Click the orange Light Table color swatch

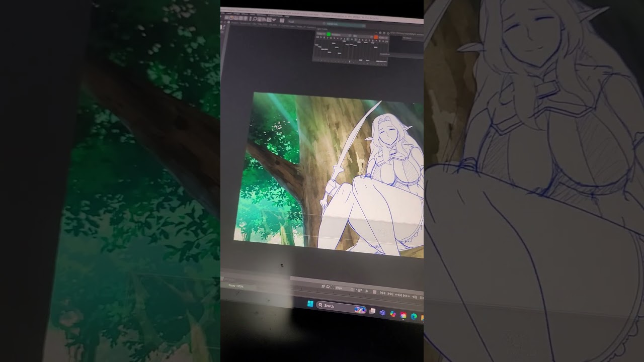click(376, 37)
